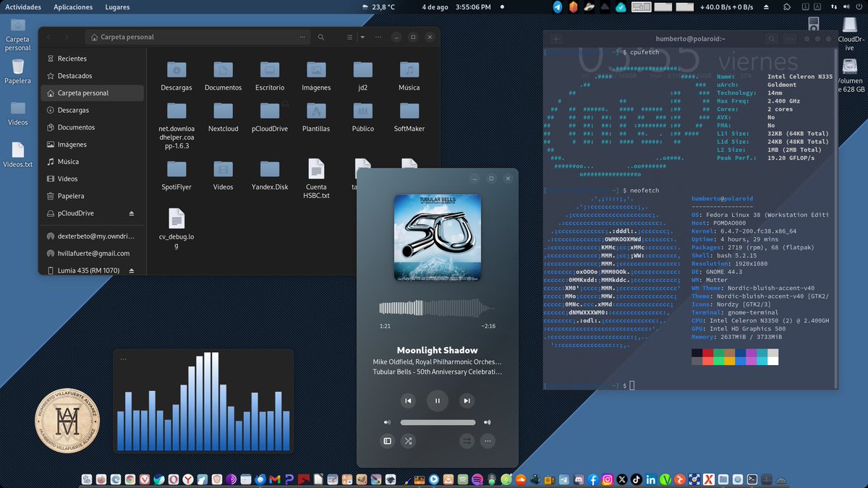Switch Files to list view
Viewport: 868px width, 488px height.
(x=349, y=37)
